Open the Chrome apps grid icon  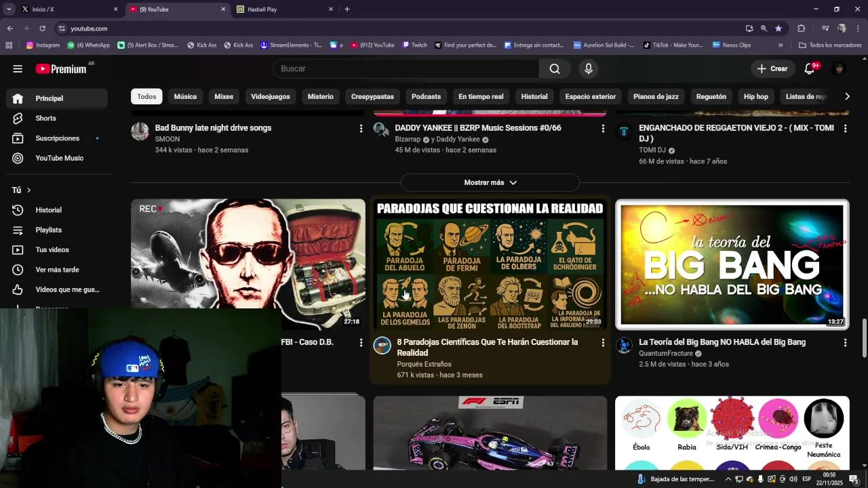(9, 45)
